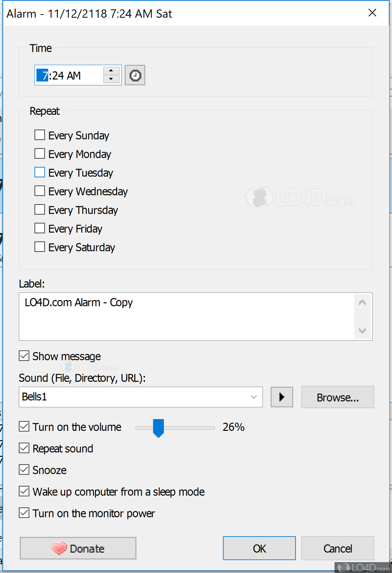Uncheck the Snooze option
This screenshot has width=392, height=573.
click(24, 470)
